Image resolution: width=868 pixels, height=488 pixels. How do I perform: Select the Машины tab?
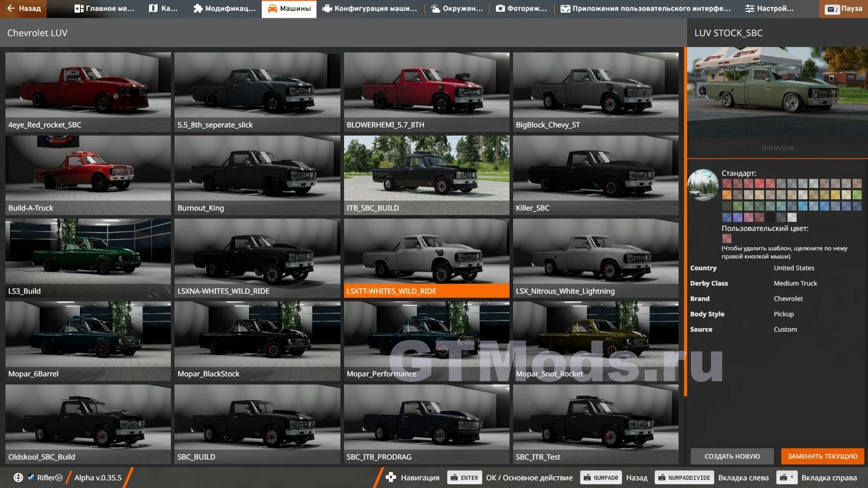pyautogui.click(x=289, y=9)
